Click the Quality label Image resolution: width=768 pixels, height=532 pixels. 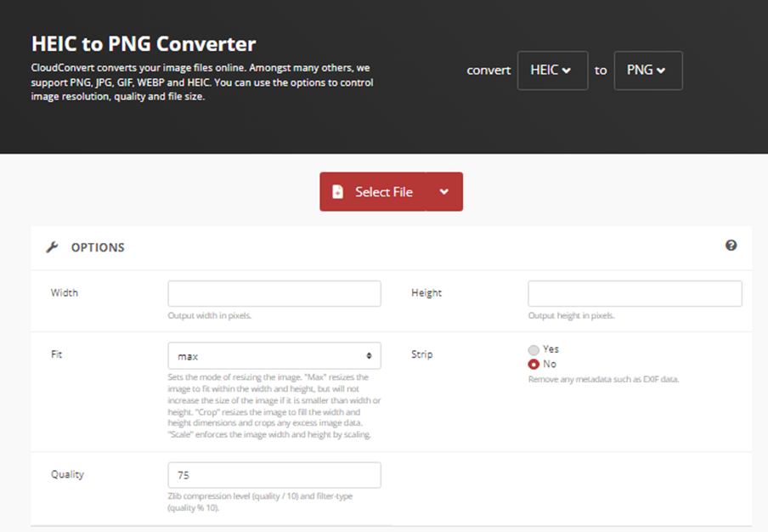pos(68,474)
